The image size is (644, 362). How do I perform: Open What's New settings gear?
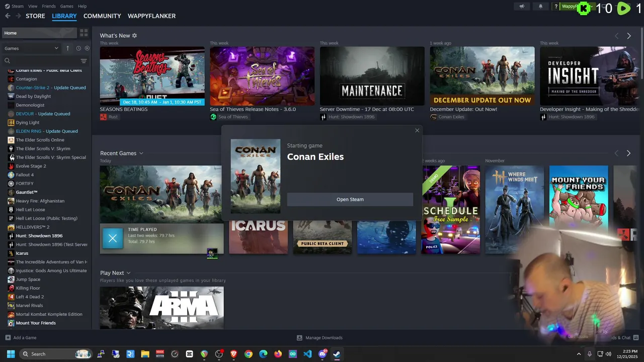[134, 36]
